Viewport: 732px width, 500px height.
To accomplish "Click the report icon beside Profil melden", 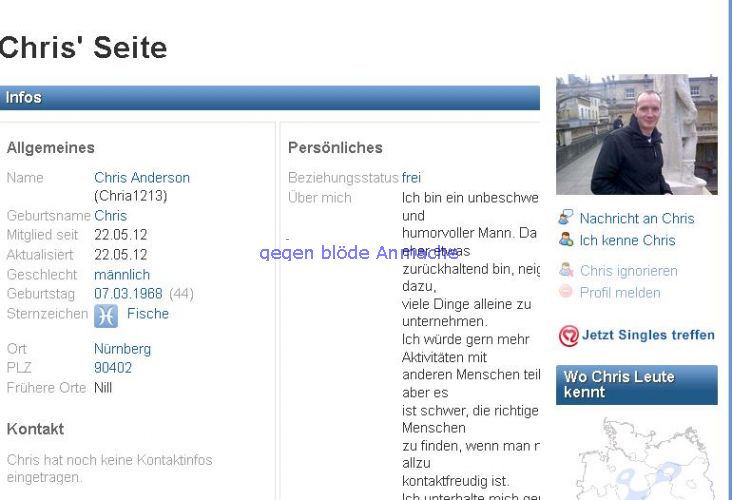I will click(566, 292).
